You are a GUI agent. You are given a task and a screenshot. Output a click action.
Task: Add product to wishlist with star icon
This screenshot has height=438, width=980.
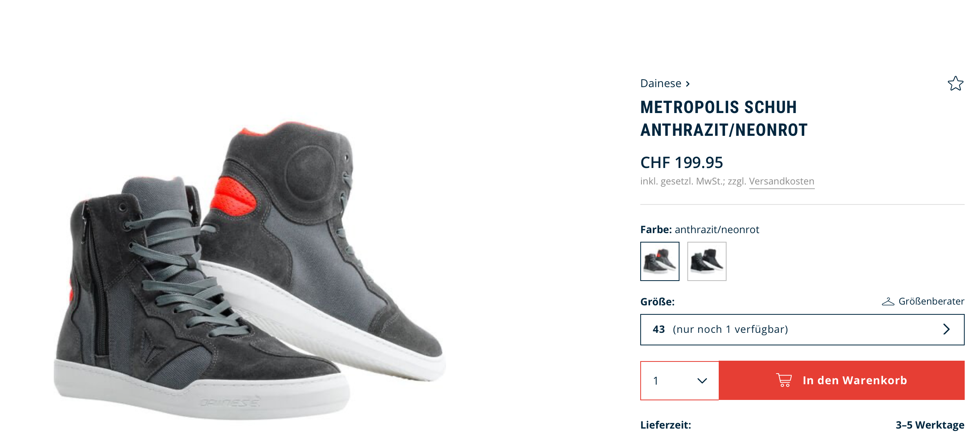(x=955, y=84)
